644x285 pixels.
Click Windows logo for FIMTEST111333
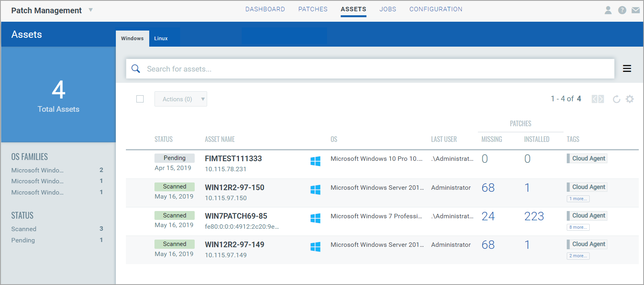coord(315,161)
